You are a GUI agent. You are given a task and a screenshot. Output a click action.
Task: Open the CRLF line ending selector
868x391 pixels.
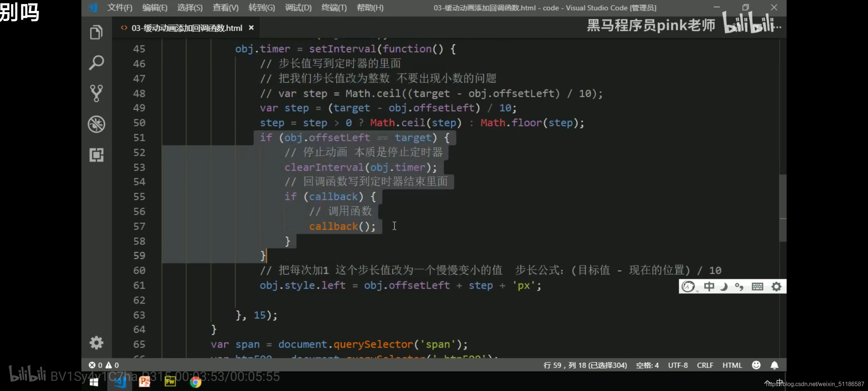coord(705,365)
